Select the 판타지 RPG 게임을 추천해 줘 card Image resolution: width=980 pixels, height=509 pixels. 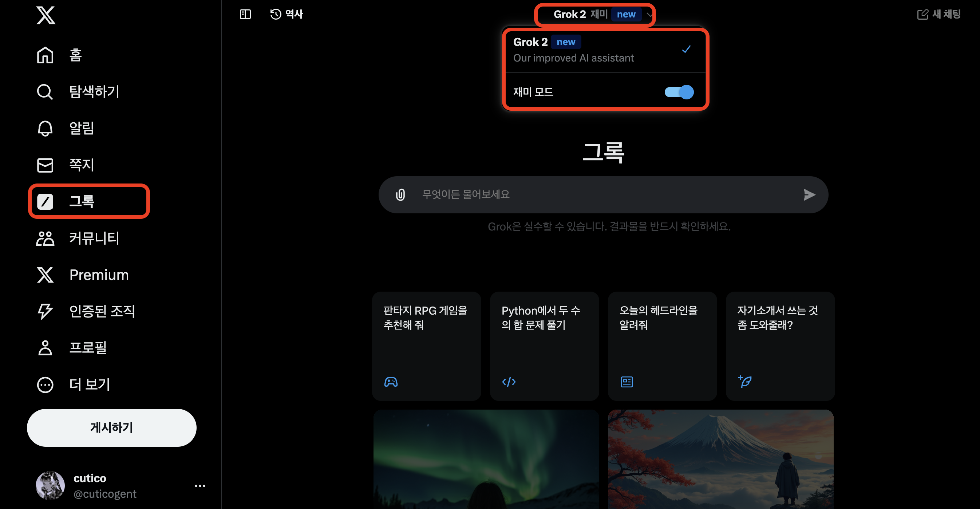(426, 346)
